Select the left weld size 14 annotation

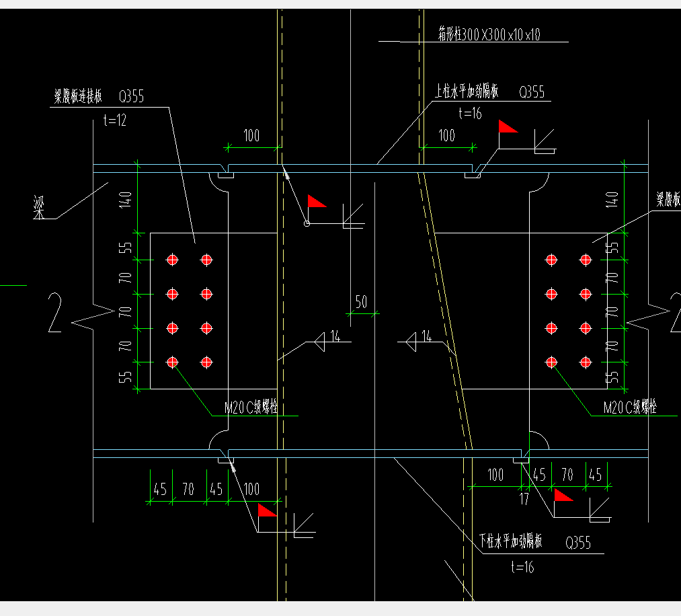tap(335, 336)
